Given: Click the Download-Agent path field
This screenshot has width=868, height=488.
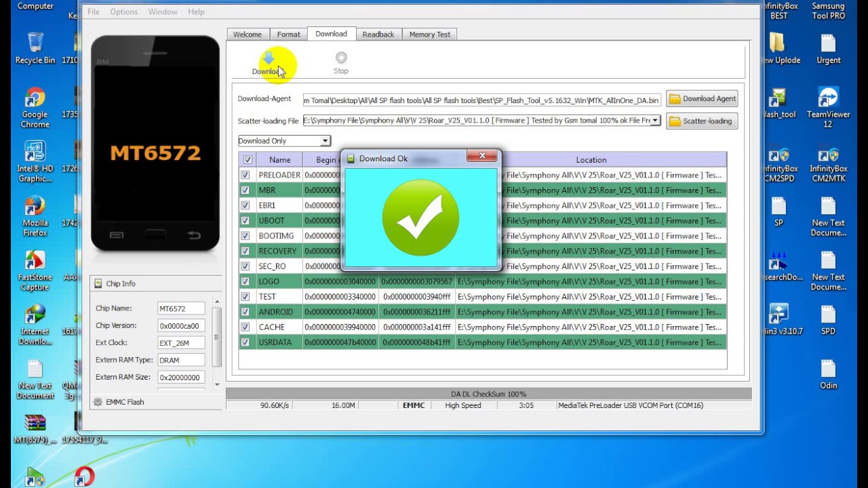Looking at the screenshot, I should (x=481, y=100).
